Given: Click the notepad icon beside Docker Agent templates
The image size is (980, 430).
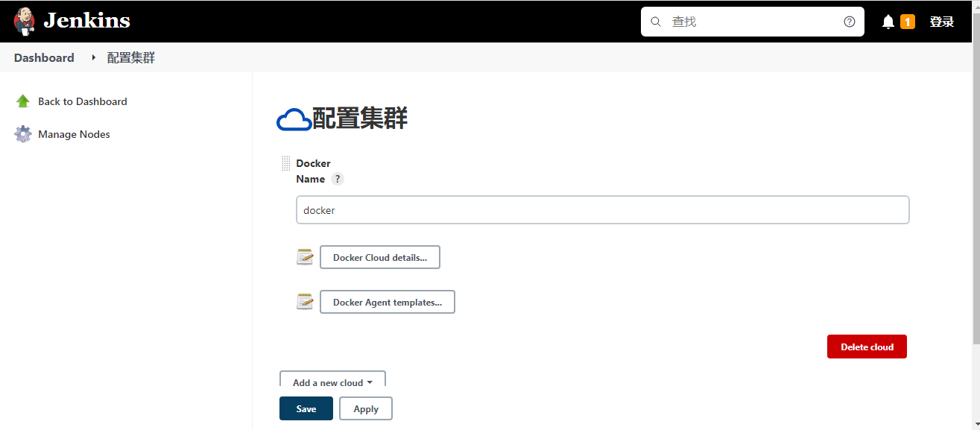Looking at the screenshot, I should (305, 301).
